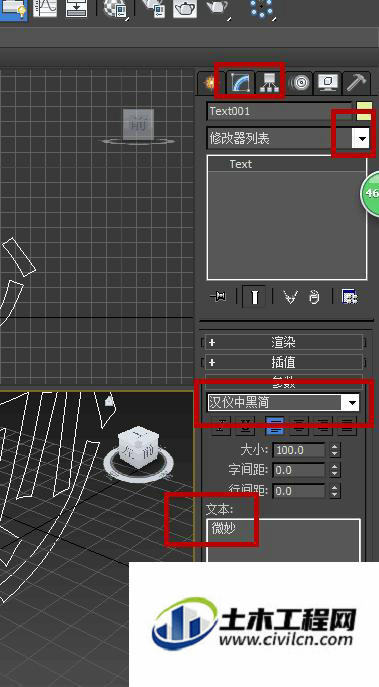Click the light bulb toolbar icon
379x687 pixels.
[14, 9]
